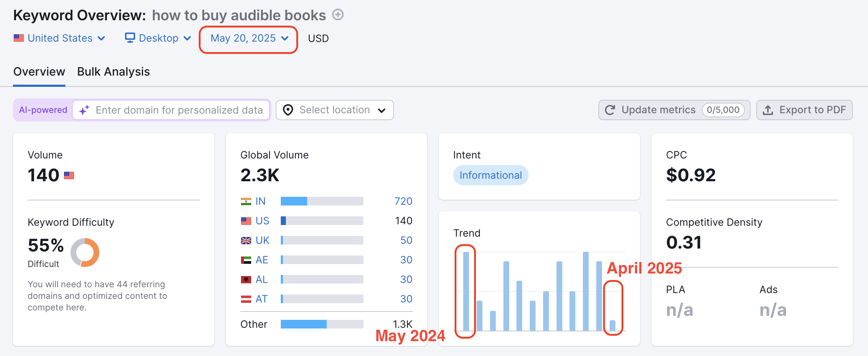The width and height of the screenshot is (868, 356).
Task: Select the Overview tab
Action: 39,72
